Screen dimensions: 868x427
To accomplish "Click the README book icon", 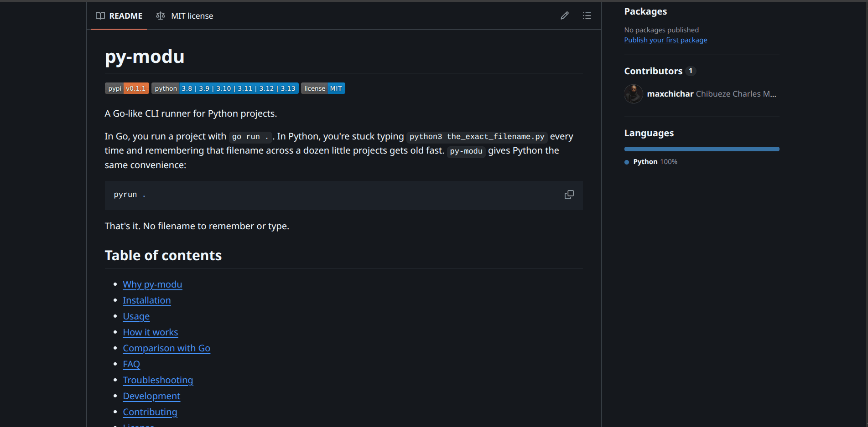I will coord(100,15).
